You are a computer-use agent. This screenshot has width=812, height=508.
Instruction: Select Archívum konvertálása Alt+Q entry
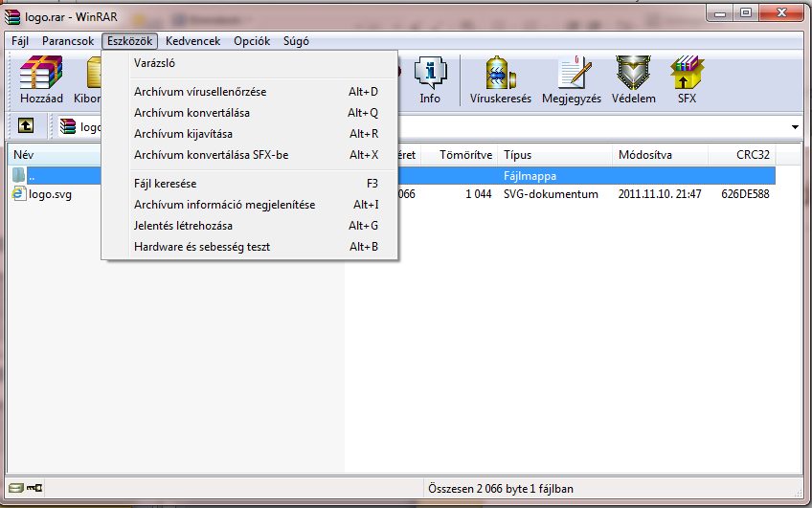(x=251, y=113)
